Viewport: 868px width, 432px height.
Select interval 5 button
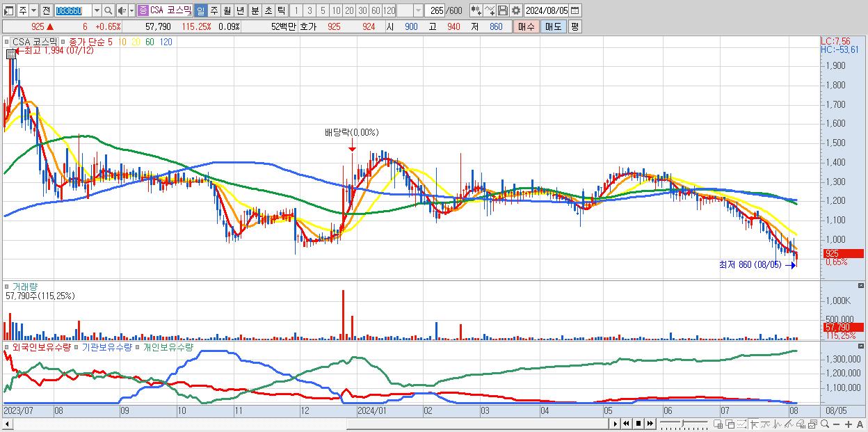[x=323, y=10]
